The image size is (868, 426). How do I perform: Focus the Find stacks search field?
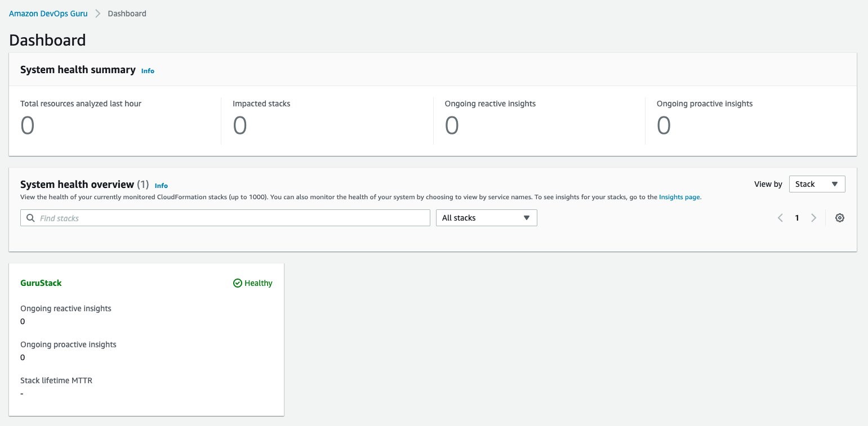coord(225,218)
